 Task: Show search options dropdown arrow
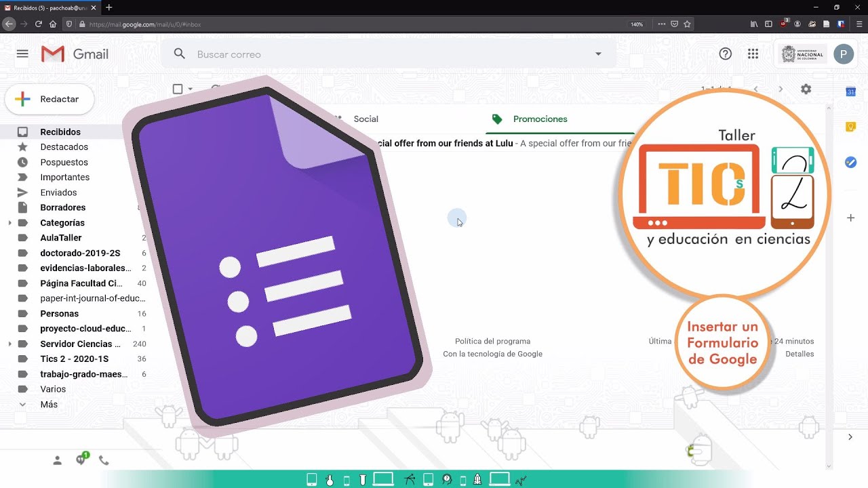pos(598,54)
